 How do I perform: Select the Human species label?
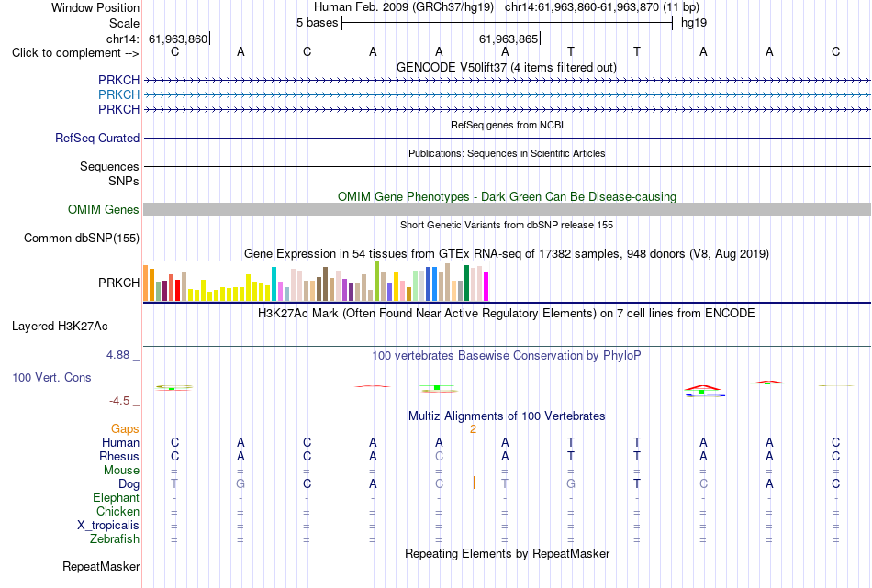pyautogui.click(x=120, y=442)
